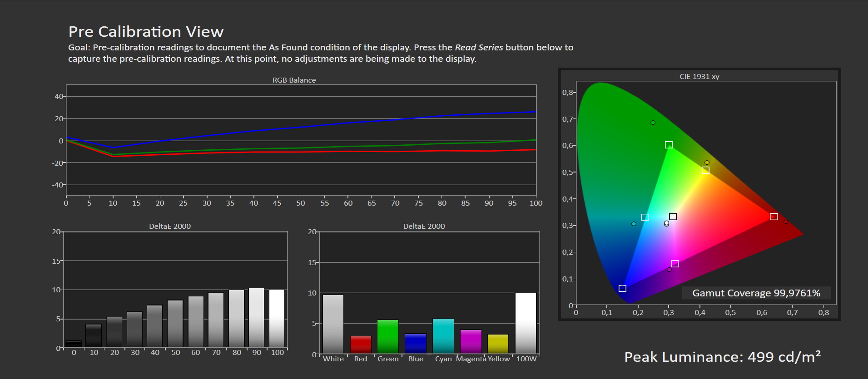Image resolution: width=868 pixels, height=379 pixels.
Task: Click the green target square in CIE chart
Action: [669, 145]
